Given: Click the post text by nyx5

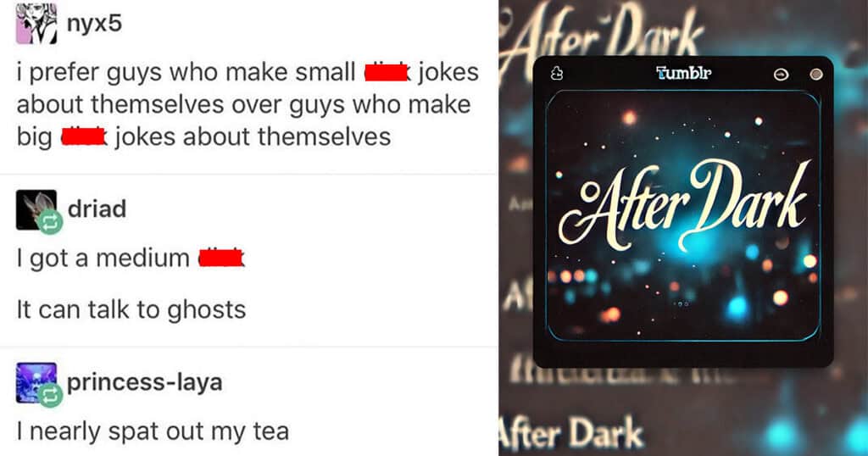Looking at the screenshot, I should [x=248, y=104].
